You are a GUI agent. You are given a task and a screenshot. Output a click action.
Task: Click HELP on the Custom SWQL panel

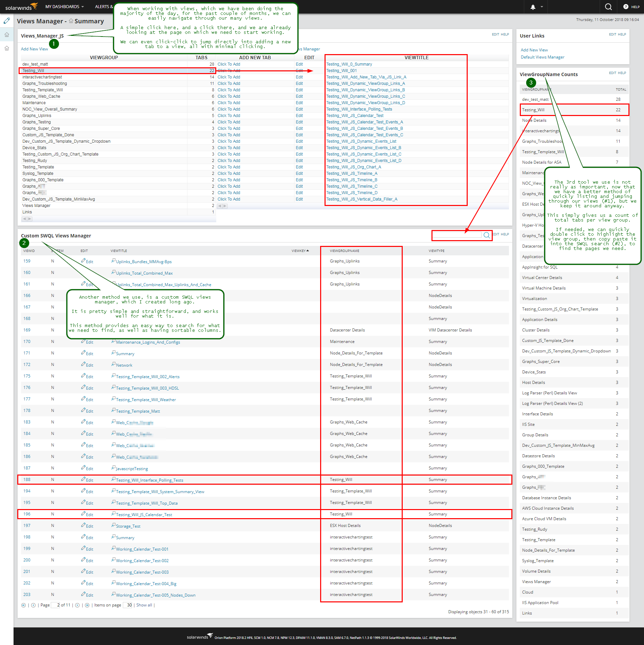pyautogui.click(x=505, y=234)
